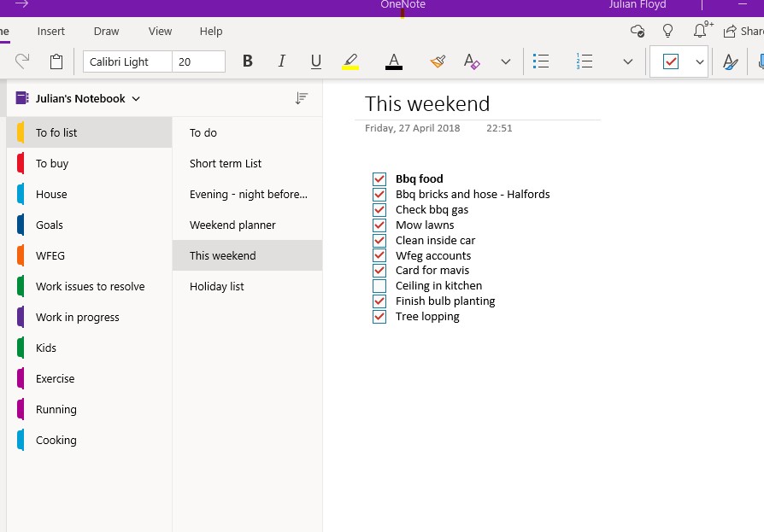Open the To Do tag dropdown arrow
764x532 pixels.
click(x=700, y=61)
